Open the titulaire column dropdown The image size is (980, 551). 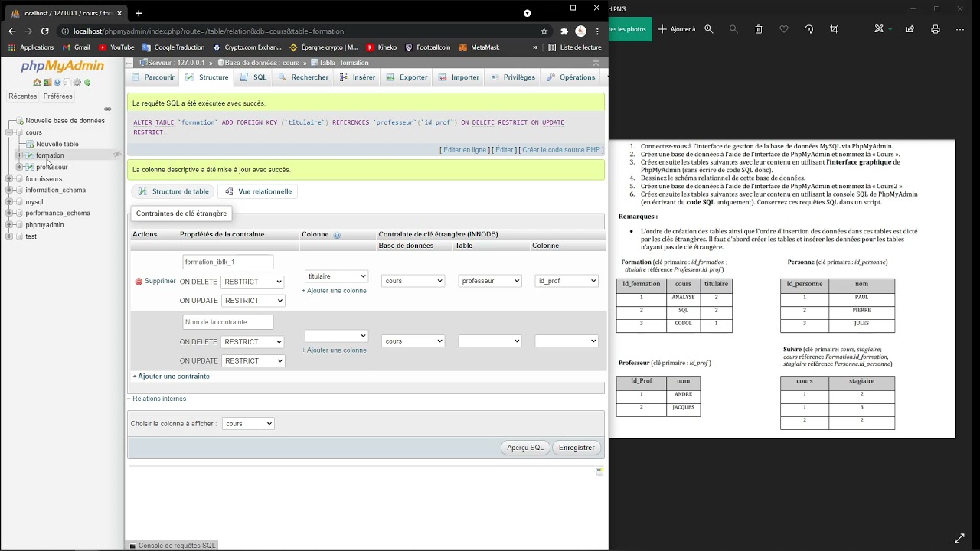[336, 276]
